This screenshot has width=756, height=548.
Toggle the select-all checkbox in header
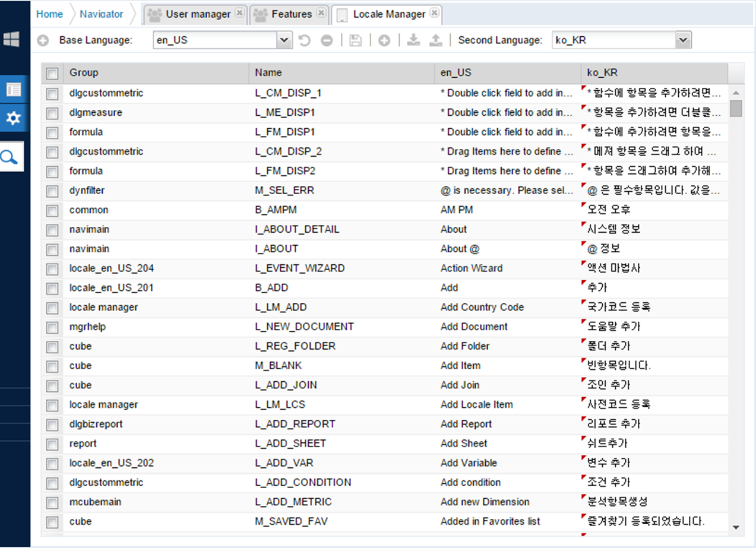coord(52,73)
